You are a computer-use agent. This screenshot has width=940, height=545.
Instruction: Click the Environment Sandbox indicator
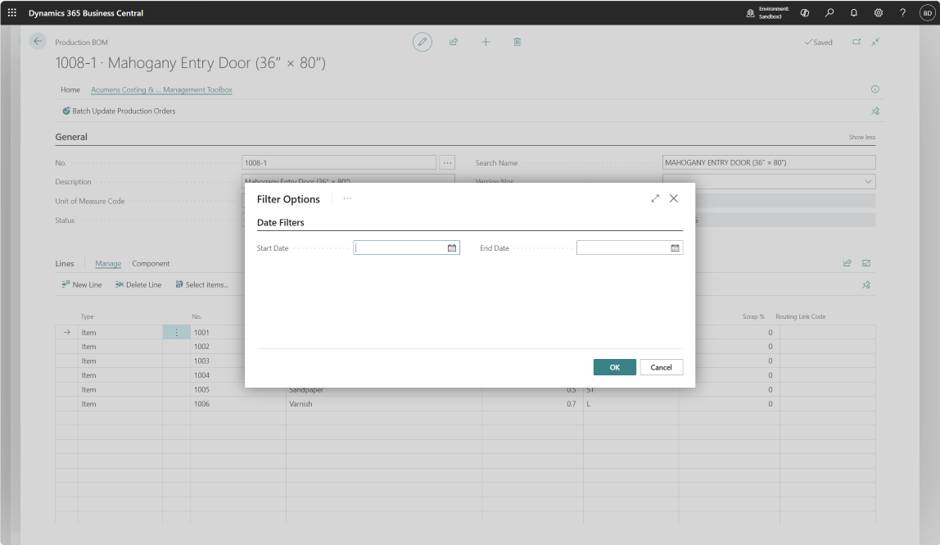click(x=768, y=13)
